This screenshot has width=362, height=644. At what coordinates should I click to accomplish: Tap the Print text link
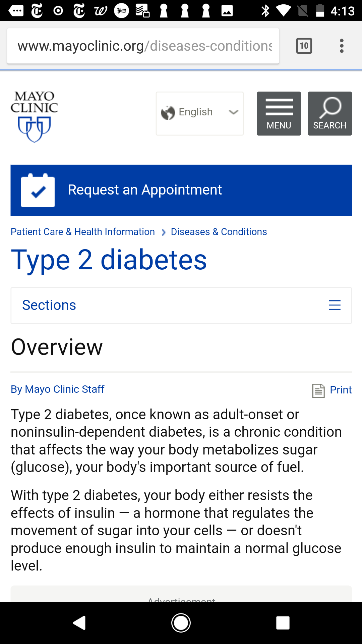click(341, 390)
